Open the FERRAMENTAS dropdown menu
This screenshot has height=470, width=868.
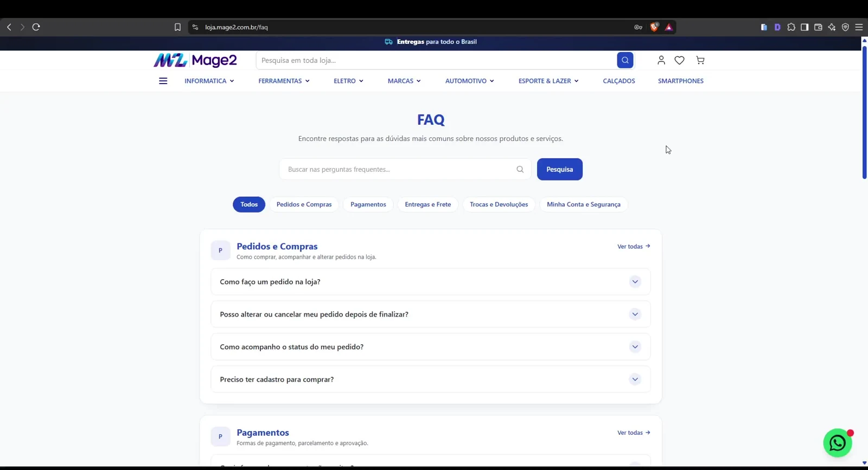click(284, 81)
